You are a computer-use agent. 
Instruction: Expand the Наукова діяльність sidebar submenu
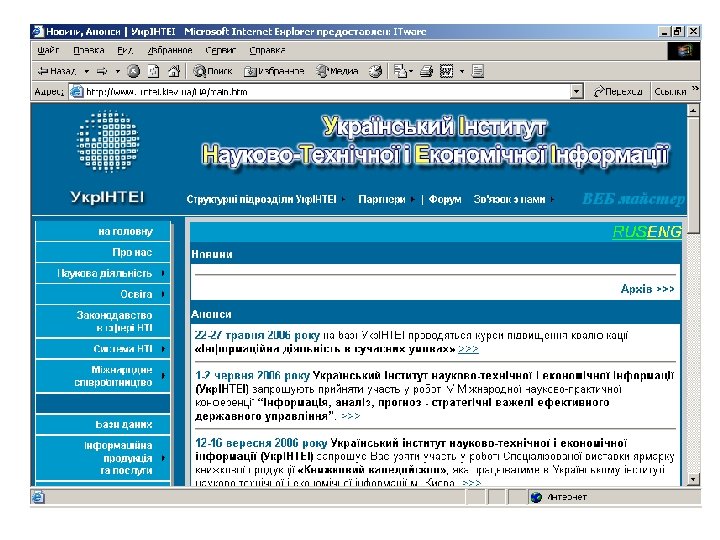pyautogui.click(x=103, y=273)
